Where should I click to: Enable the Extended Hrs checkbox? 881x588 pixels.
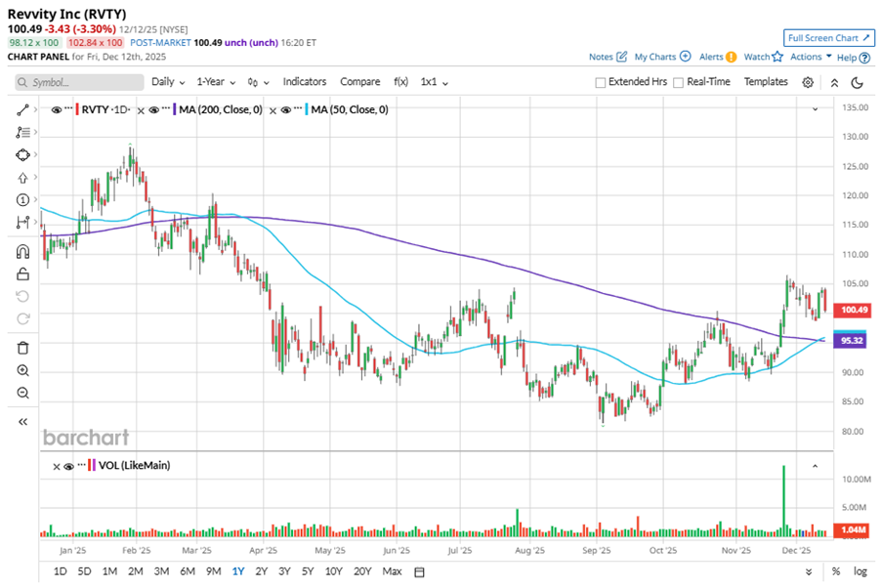pos(601,83)
